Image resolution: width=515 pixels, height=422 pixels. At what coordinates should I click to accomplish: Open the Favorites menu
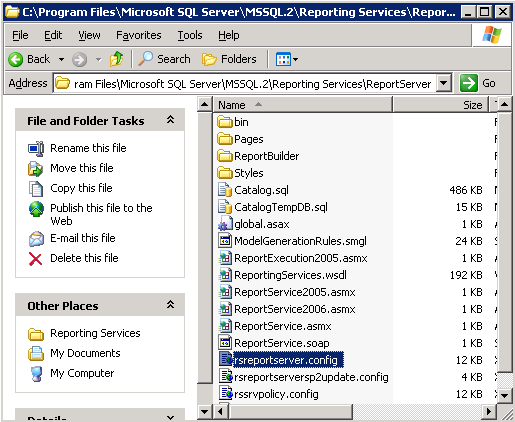[x=139, y=35]
